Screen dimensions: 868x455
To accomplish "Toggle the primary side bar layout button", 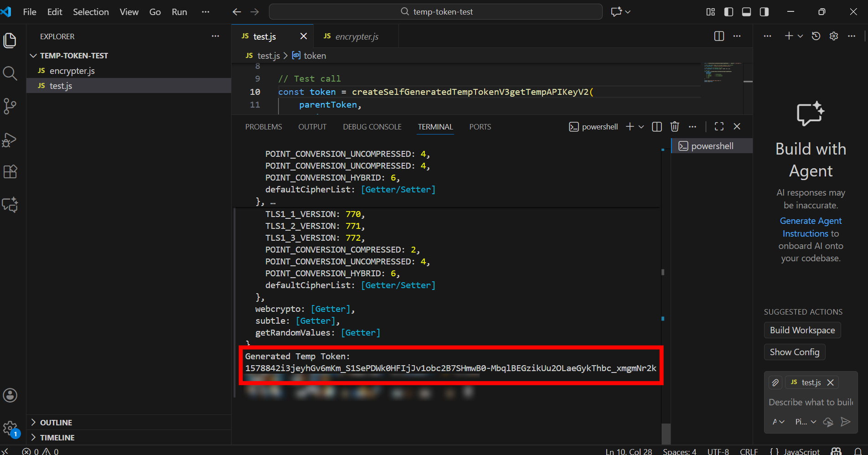I will tap(728, 12).
